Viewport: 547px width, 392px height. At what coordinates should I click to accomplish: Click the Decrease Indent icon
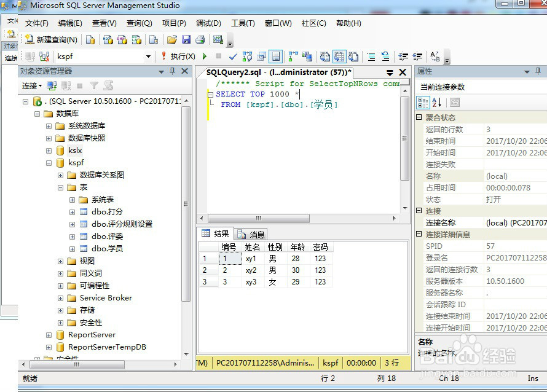click(x=403, y=57)
